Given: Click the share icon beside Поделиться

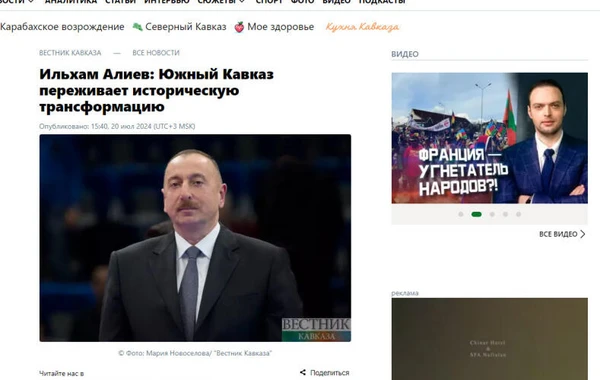Looking at the screenshot, I should pyautogui.click(x=303, y=372).
